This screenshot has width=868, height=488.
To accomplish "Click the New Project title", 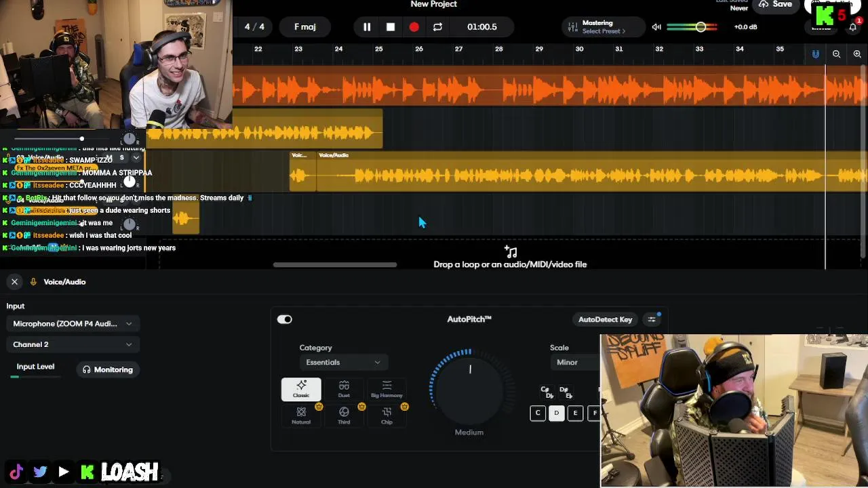I will coord(434,5).
